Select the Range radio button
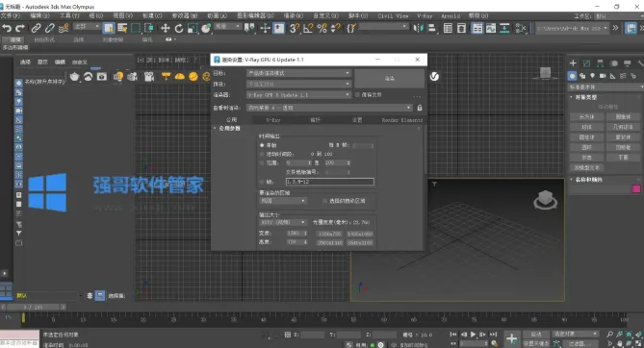The image size is (644, 348). coord(262,162)
